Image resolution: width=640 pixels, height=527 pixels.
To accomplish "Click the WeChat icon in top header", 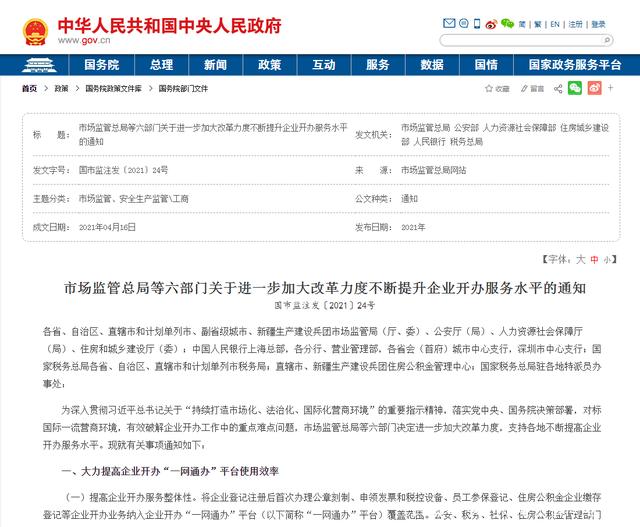I will tap(508, 23).
